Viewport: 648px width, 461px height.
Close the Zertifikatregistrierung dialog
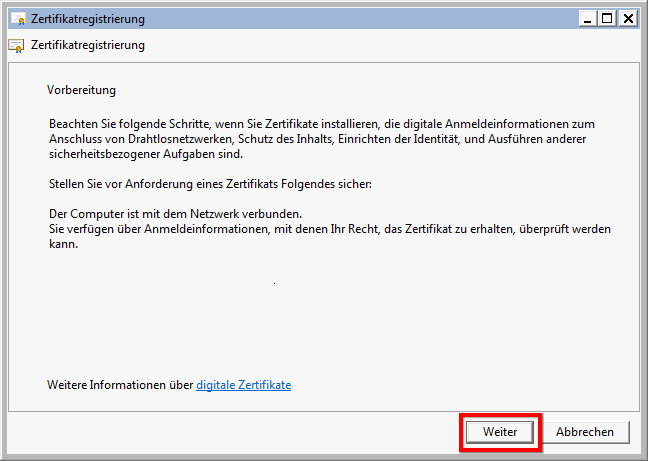tap(628, 18)
